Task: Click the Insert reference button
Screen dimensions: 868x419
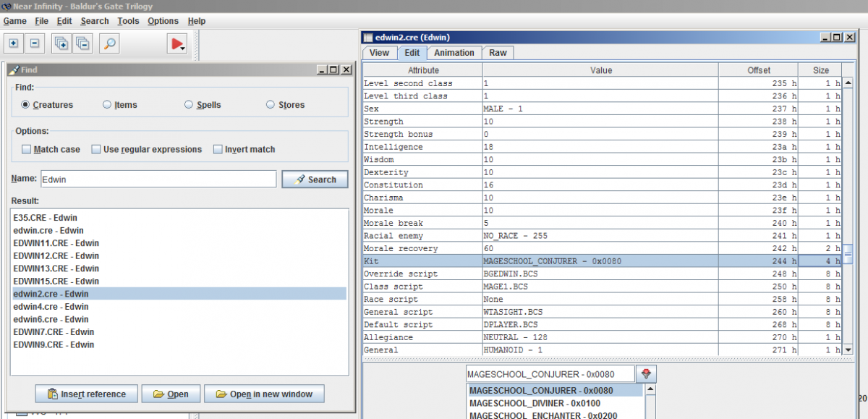Action: [86, 394]
